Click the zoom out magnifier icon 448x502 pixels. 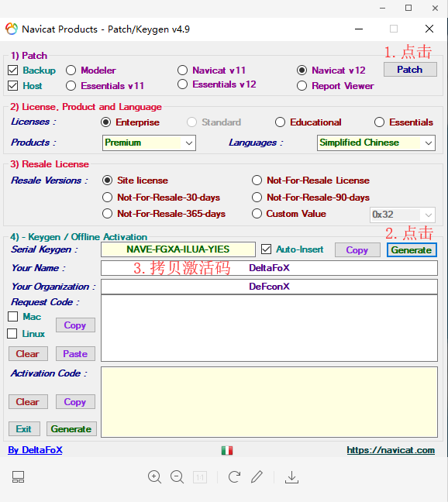[177, 477]
